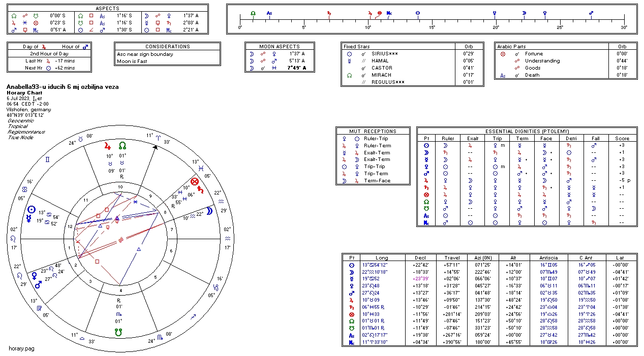Click the 'Death' Arabic part
The height and width of the screenshot is (356, 644).
point(532,75)
